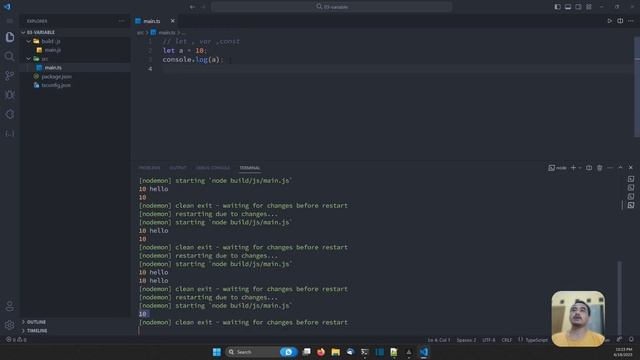
Task: Click the terminal scrollbar thumb
Action: point(620,298)
